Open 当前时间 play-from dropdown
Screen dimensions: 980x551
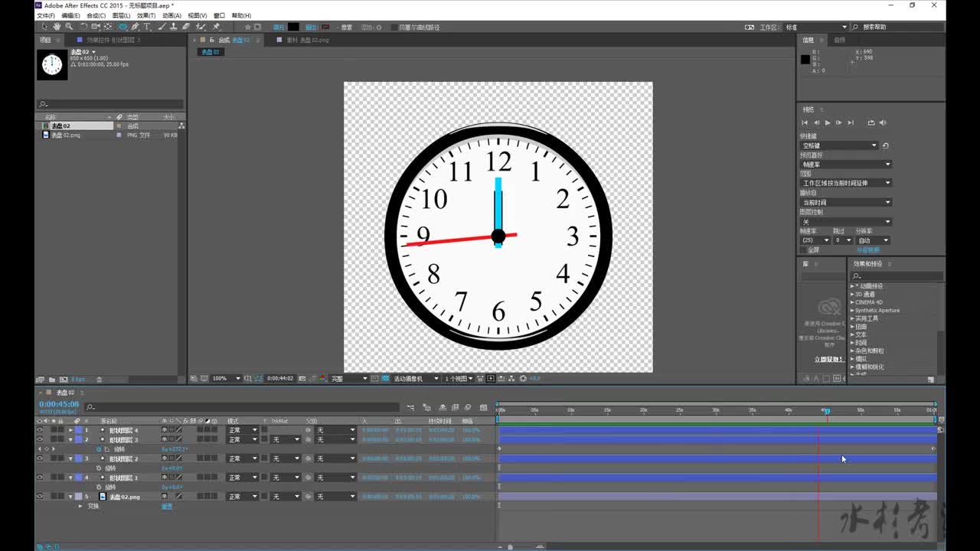846,202
